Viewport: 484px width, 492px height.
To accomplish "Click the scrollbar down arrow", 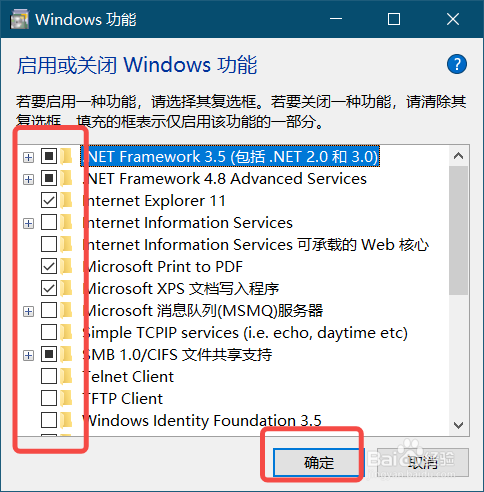I will (458, 425).
